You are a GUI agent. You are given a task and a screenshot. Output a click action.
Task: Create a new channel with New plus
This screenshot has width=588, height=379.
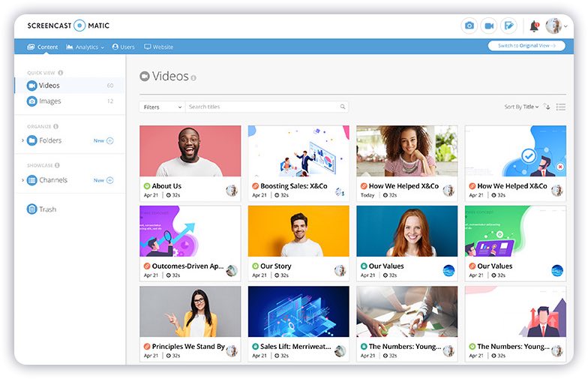(x=103, y=180)
